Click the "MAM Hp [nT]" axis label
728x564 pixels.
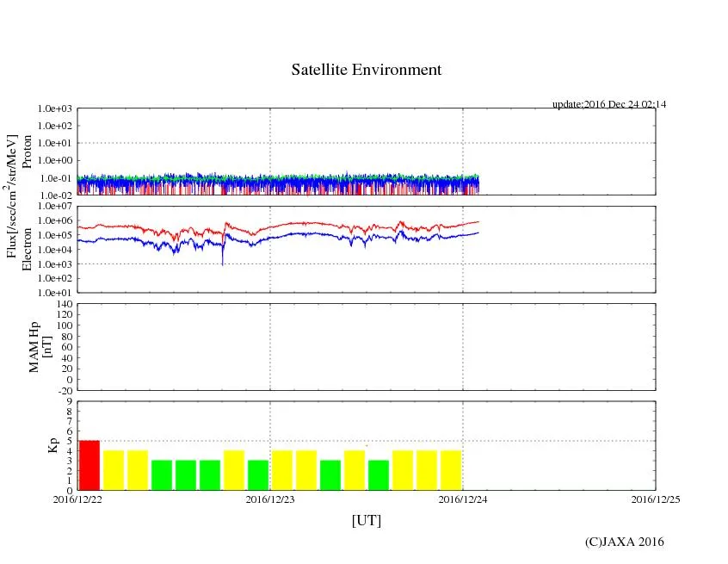tap(40, 347)
